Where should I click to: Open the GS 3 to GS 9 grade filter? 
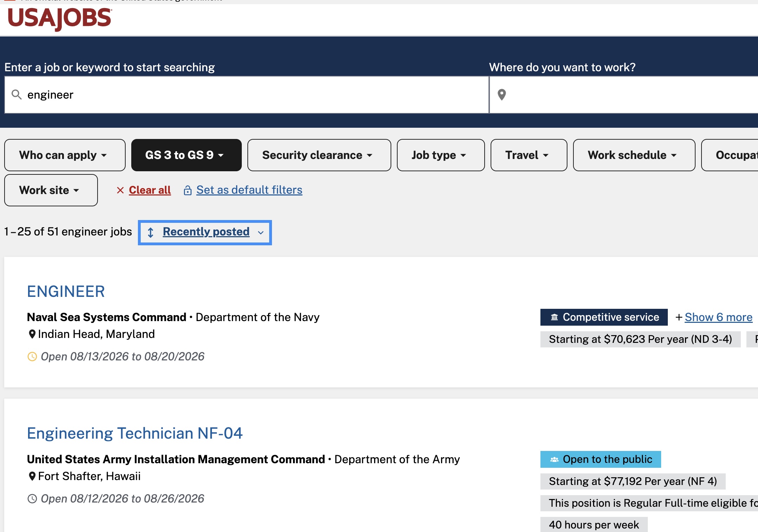click(186, 155)
